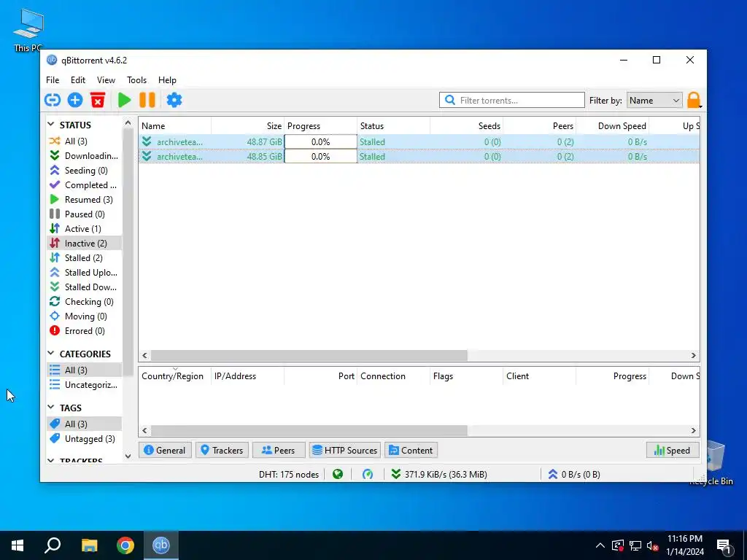Click the Add Torrent File plus icon
This screenshot has width=747, height=560.
tap(75, 100)
